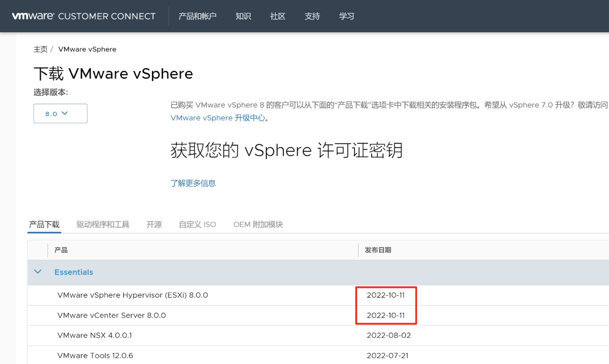Open VMware vSphere 升级中心 link

[x=218, y=118]
